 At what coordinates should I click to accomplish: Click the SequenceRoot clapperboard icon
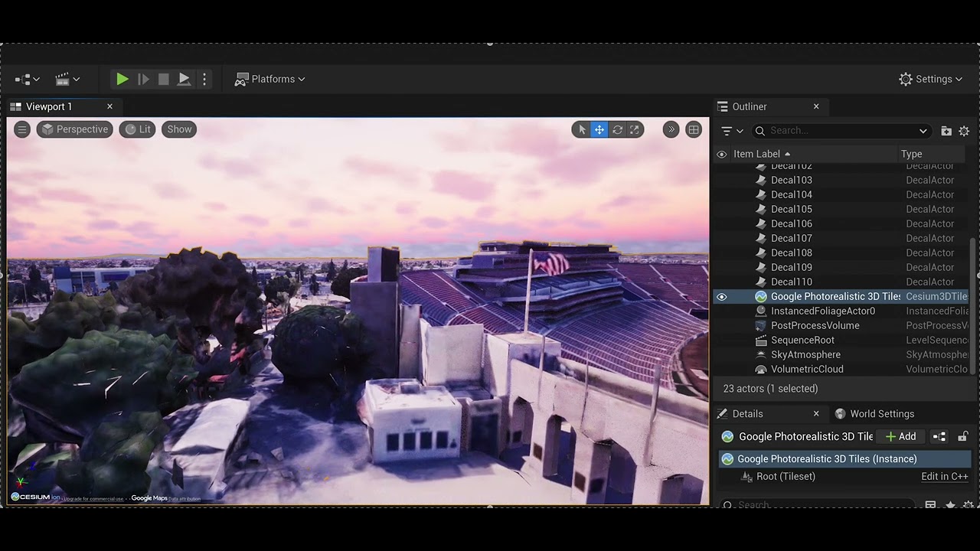click(760, 340)
